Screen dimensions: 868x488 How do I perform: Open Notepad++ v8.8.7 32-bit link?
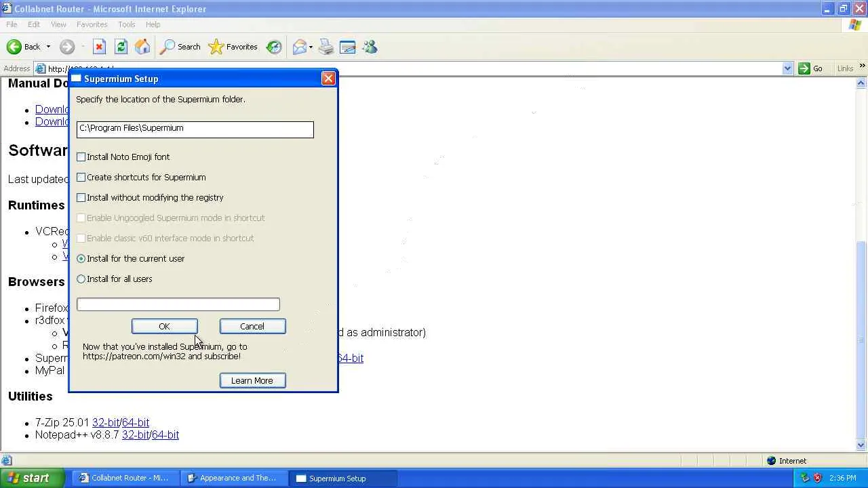tap(136, 435)
